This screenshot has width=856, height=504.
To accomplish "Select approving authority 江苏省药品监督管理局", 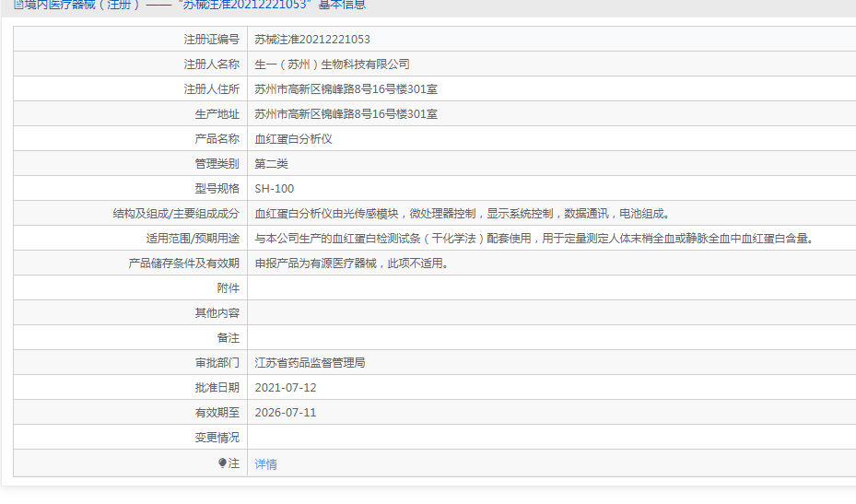I will click(311, 363).
